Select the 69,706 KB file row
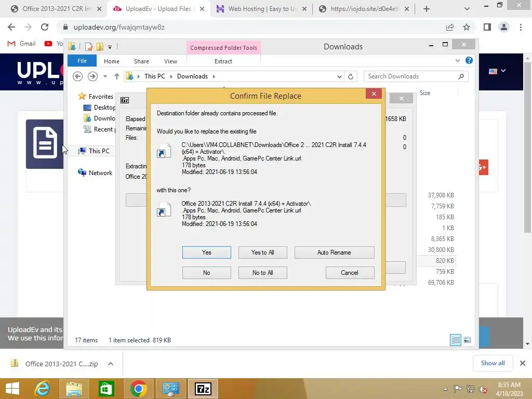This screenshot has width=532, height=399. pyautogui.click(x=441, y=282)
